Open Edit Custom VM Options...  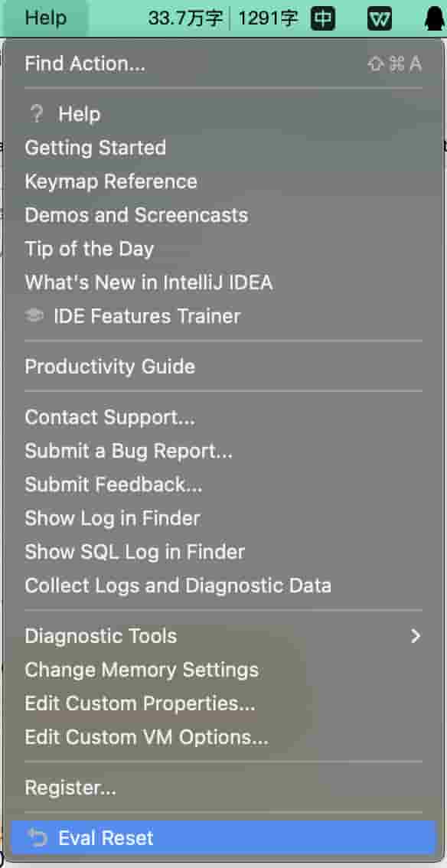[x=223, y=737]
